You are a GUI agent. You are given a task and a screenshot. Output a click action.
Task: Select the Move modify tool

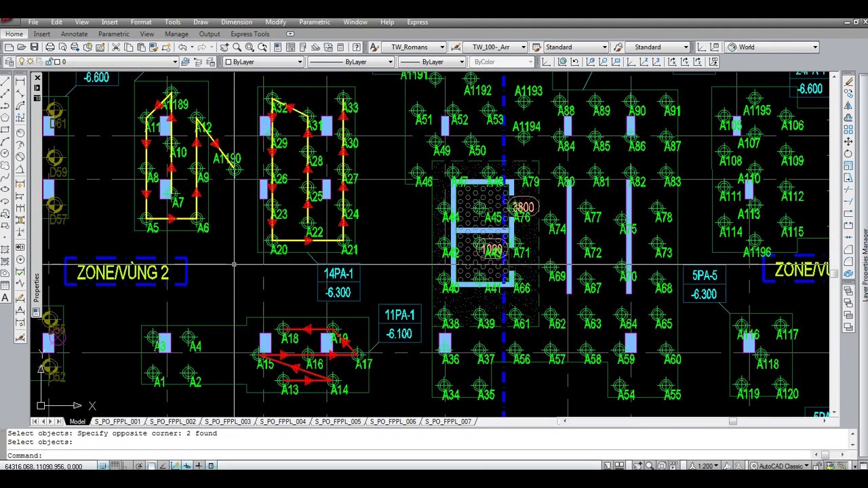[848, 142]
